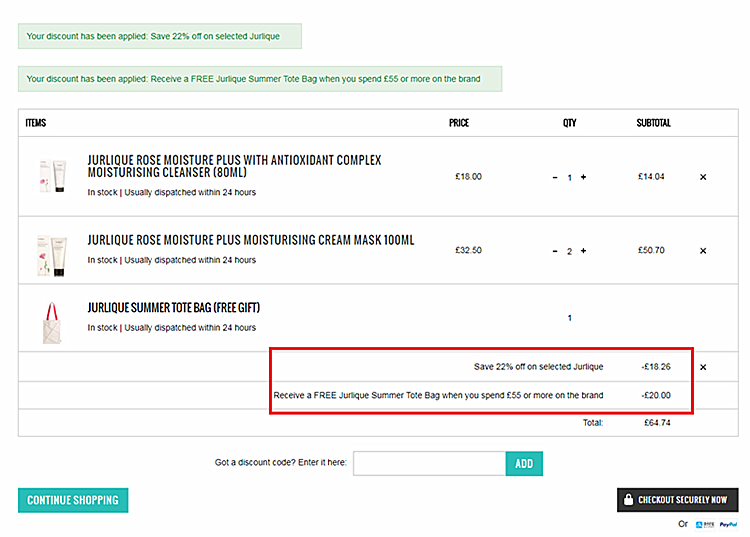Click the ITEMS column header

point(36,123)
